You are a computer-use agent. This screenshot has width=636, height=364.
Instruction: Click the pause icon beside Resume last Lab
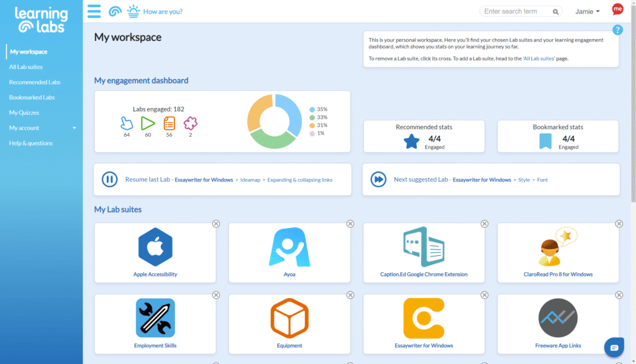coord(109,180)
